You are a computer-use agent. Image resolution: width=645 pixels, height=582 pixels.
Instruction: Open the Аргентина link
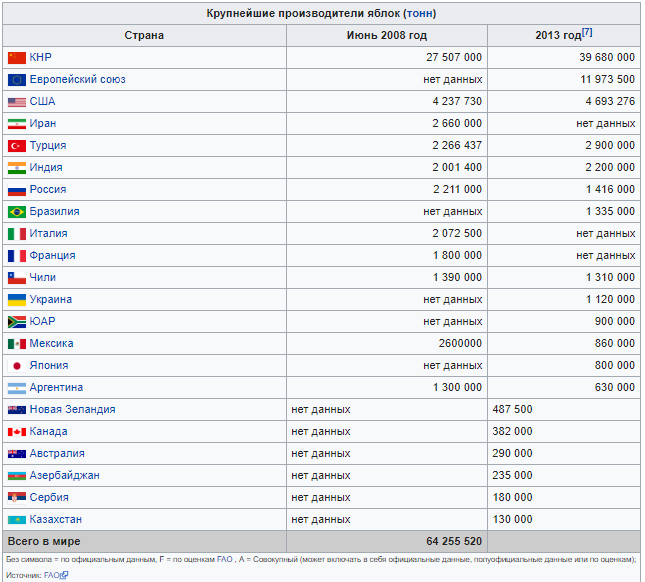pyautogui.click(x=56, y=388)
